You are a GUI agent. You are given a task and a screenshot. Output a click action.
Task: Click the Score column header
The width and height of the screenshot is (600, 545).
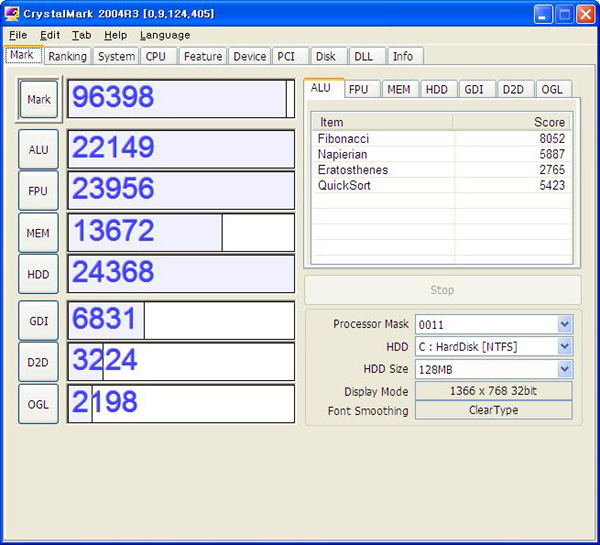click(512, 122)
